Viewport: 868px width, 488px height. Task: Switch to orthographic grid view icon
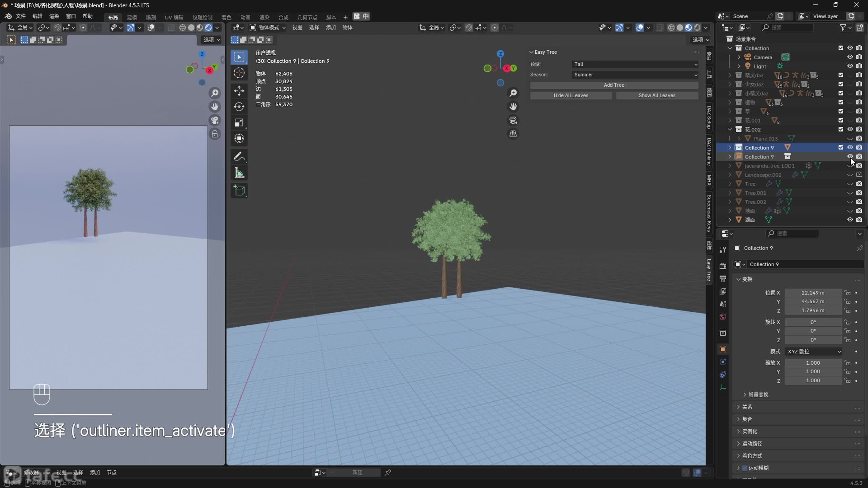513,134
